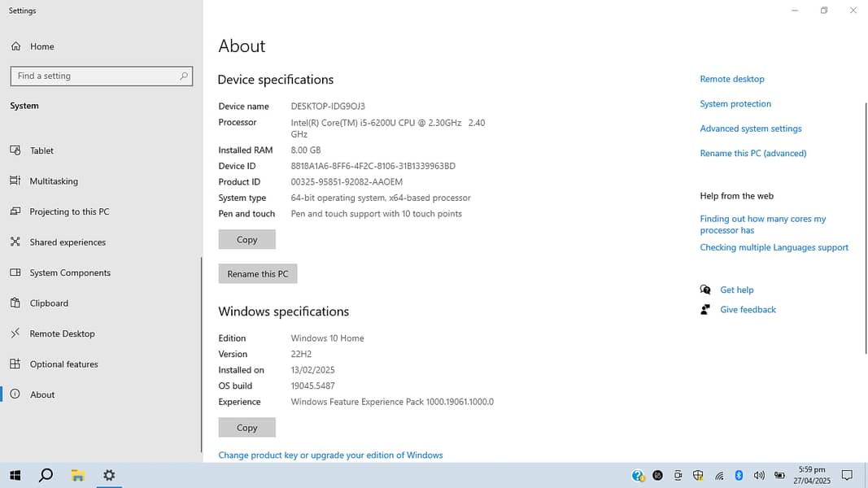Click the Find a setting search box
868x488 pixels.
click(x=102, y=76)
